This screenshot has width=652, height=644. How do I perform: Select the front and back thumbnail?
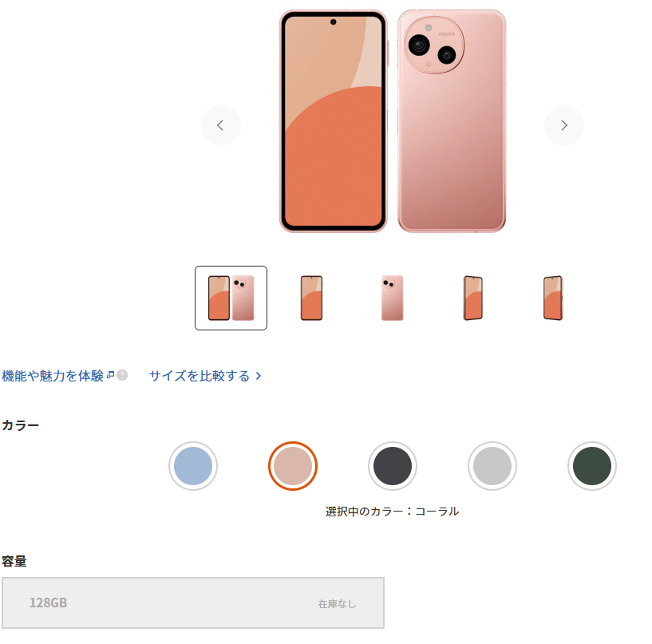231,298
